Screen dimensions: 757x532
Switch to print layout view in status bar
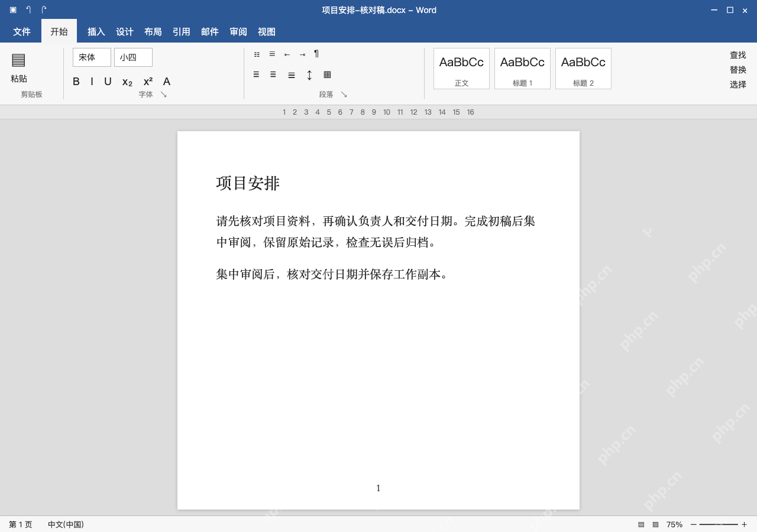[x=641, y=524]
